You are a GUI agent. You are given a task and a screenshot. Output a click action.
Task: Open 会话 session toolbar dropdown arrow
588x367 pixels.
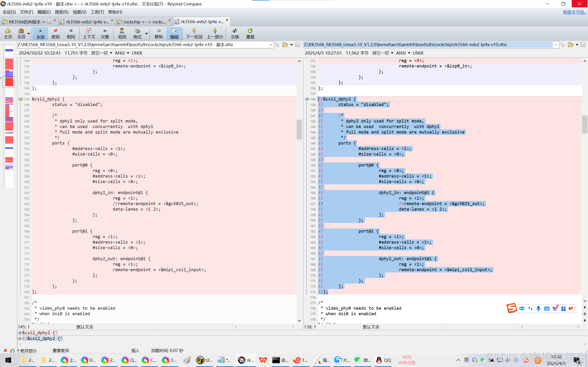tap(29, 34)
